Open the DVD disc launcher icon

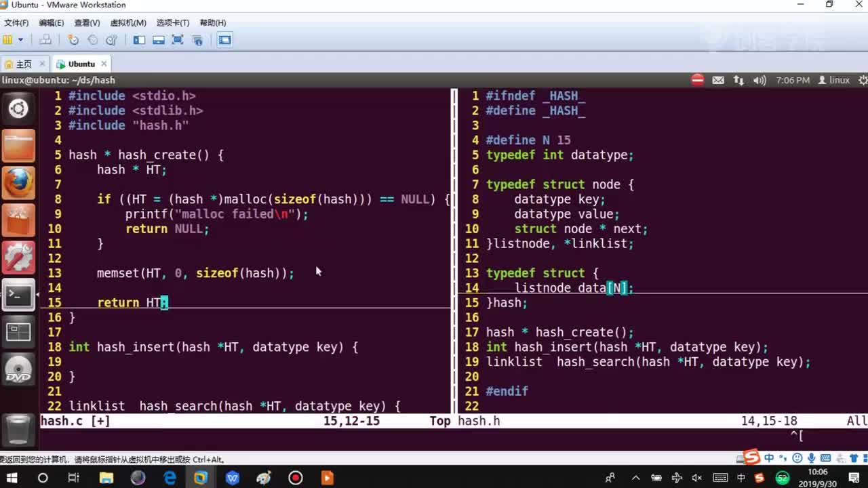click(18, 369)
